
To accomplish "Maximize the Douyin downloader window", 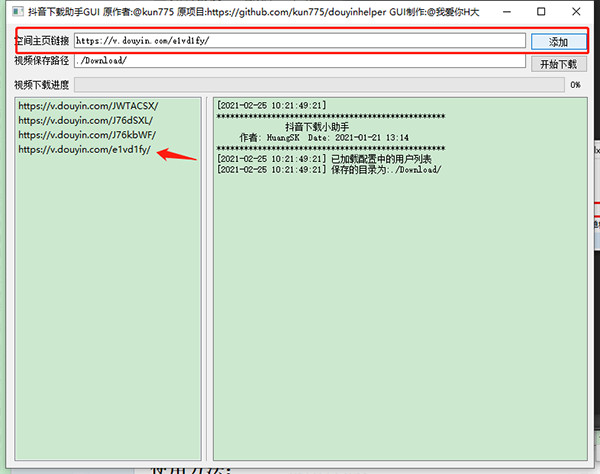I will coord(541,11).
